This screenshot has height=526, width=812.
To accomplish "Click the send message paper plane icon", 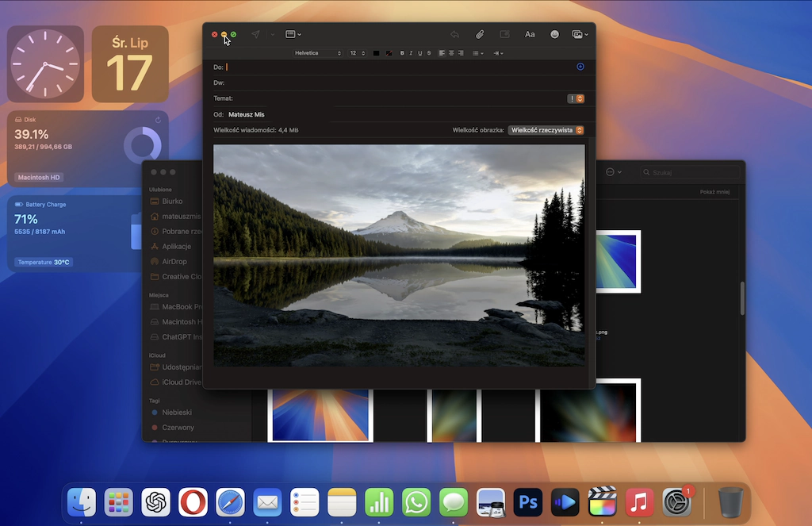I will click(255, 34).
